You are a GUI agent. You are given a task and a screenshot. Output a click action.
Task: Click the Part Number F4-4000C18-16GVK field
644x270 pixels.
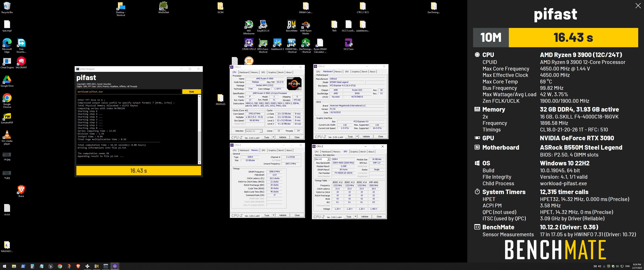click(344, 173)
